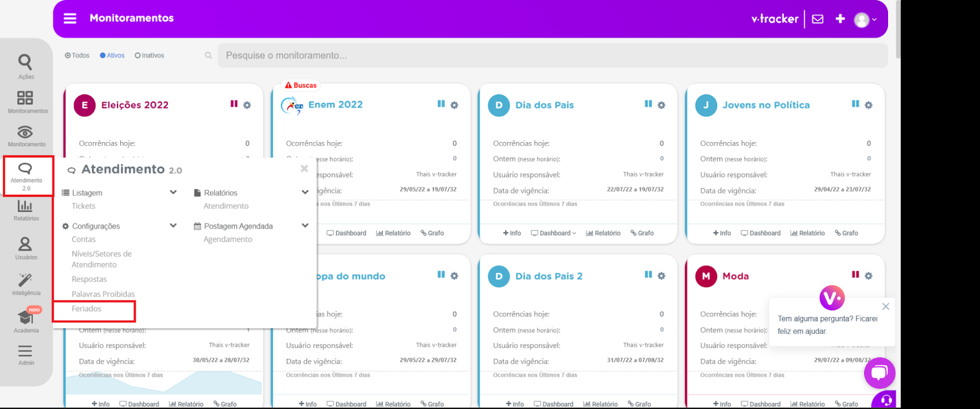The height and width of the screenshot is (409, 980).
Task: Open settings gear of Eleições 2022
Action: pyautogui.click(x=247, y=105)
